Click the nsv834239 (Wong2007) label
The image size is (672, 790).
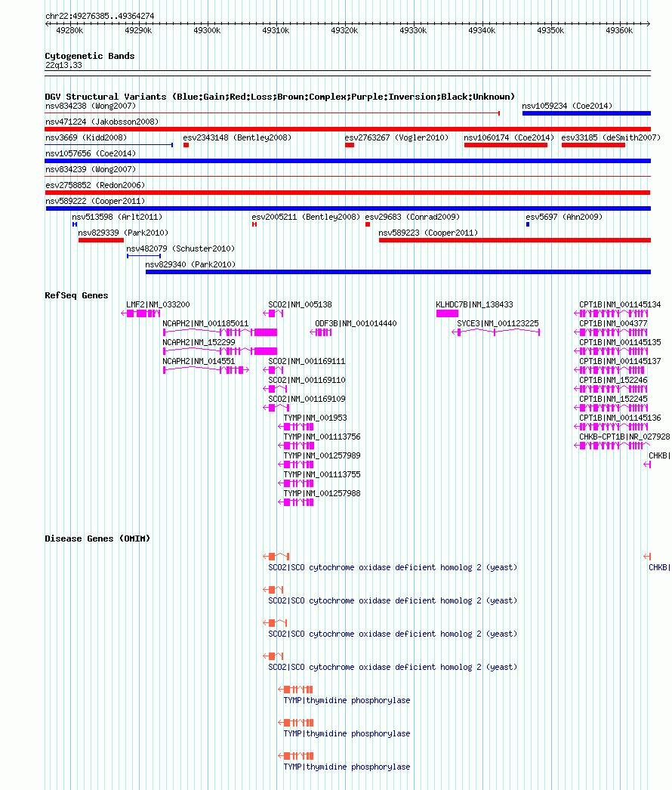[x=91, y=169]
